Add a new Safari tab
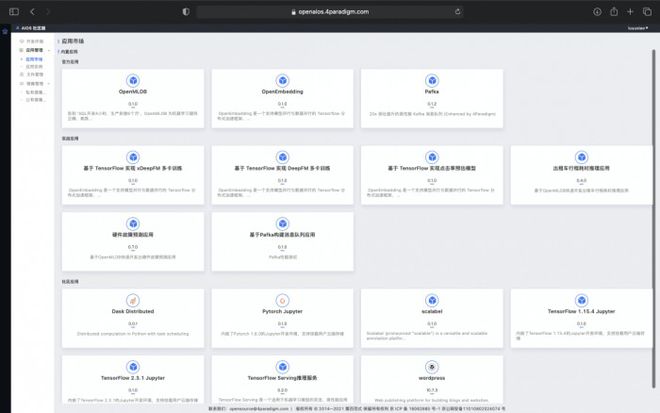The width and height of the screenshot is (660, 413). click(630, 12)
